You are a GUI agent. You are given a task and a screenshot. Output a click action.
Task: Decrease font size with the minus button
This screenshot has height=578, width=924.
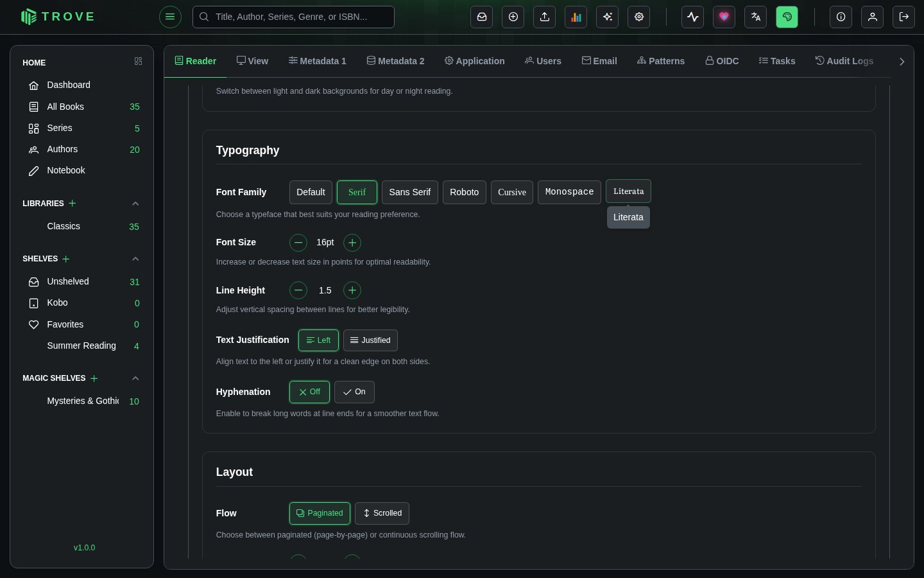(x=298, y=243)
